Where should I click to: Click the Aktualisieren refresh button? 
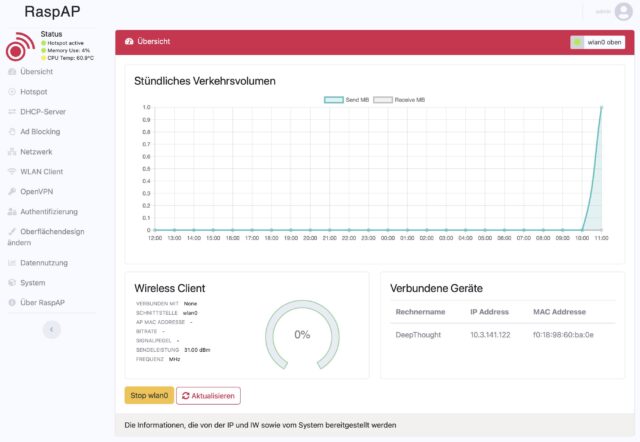pos(209,396)
